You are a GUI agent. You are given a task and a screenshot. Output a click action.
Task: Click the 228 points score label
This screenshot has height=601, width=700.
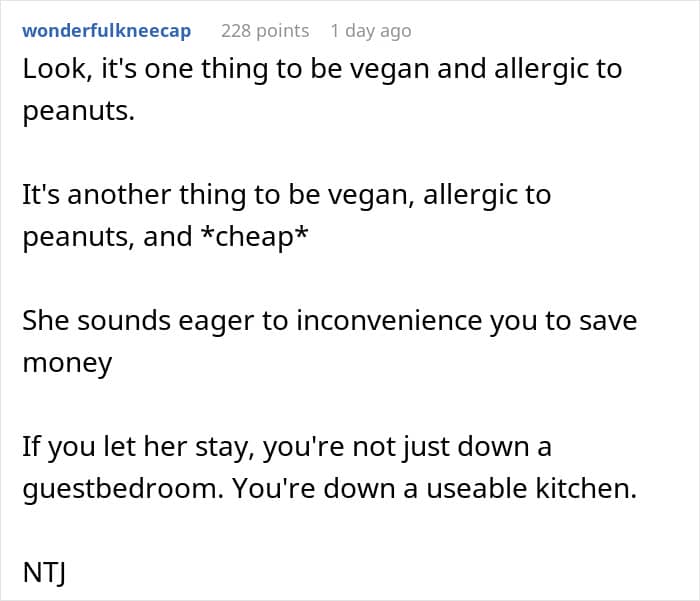(265, 31)
